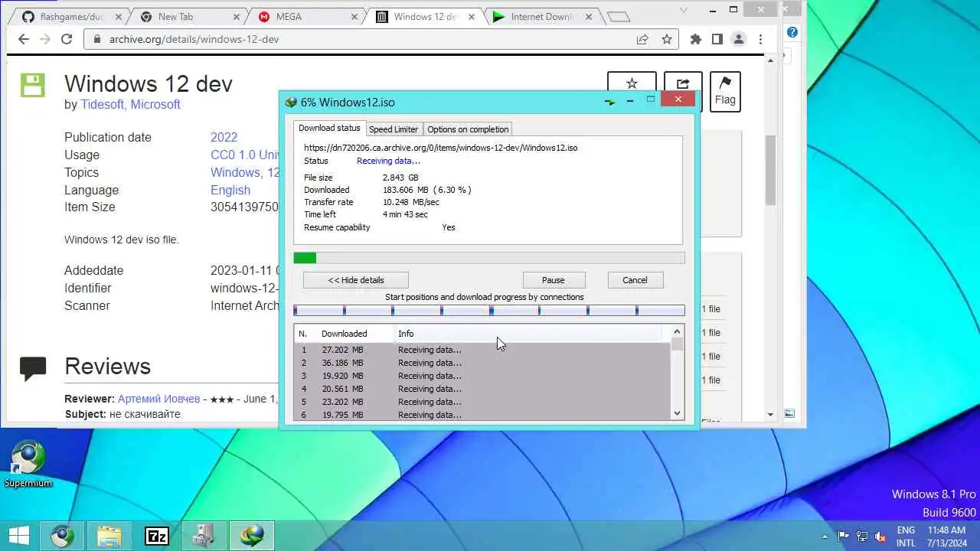Click the IDM icon in download dialog title
Image resolution: width=980 pixels, height=551 pixels.
[x=291, y=102]
